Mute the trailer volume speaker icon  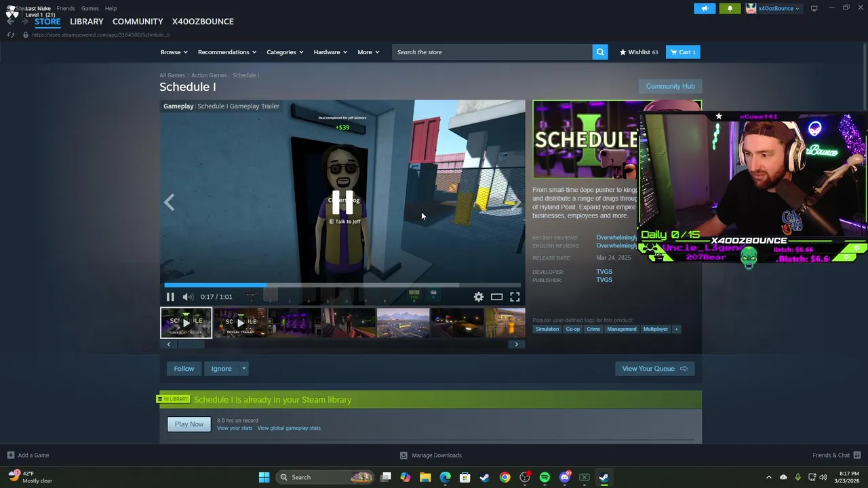(188, 297)
